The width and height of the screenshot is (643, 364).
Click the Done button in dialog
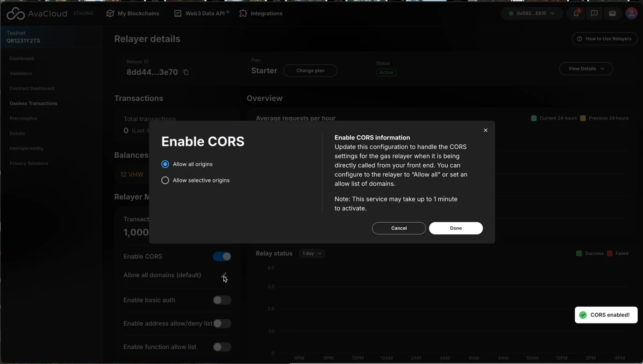coord(456,228)
